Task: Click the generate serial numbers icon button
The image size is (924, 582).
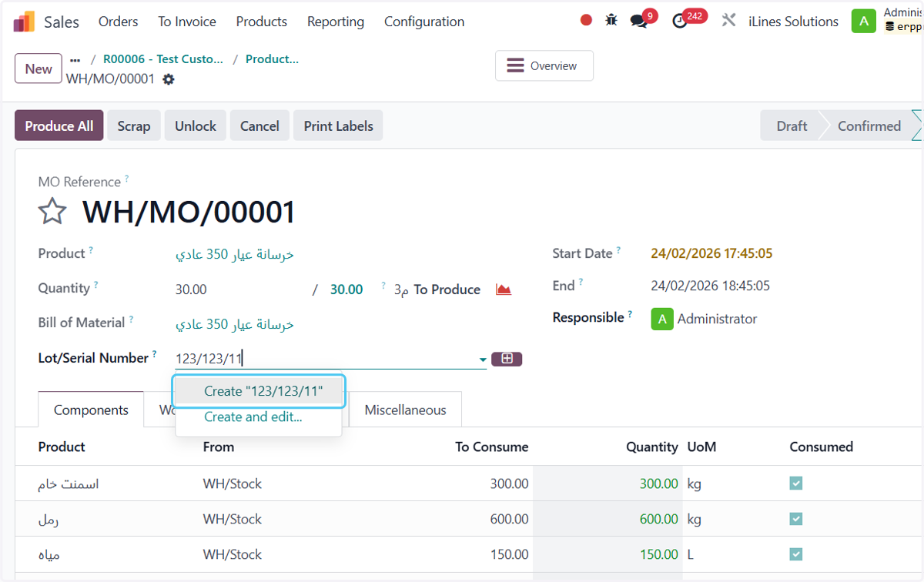Action: tap(507, 359)
